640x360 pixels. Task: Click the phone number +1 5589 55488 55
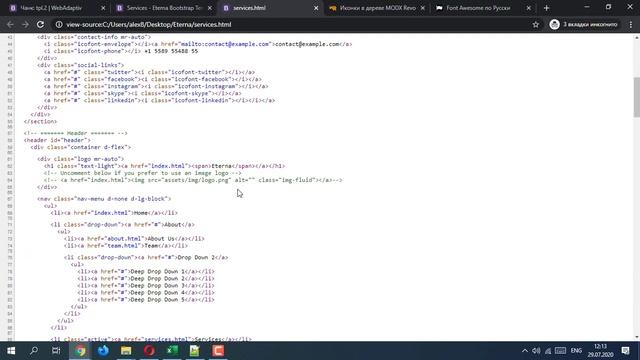click(x=171, y=51)
